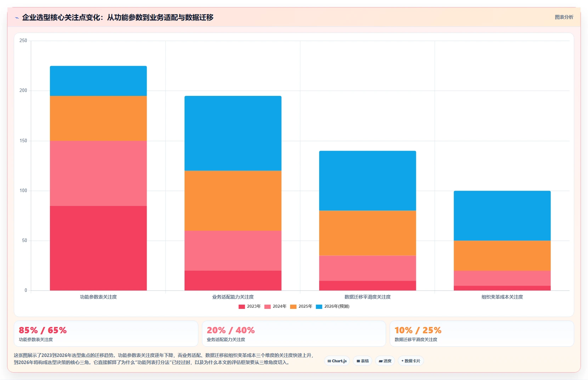The image size is (588, 380).
Task: Click the 10% / 25% stat value
Action: tap(418, 330)
